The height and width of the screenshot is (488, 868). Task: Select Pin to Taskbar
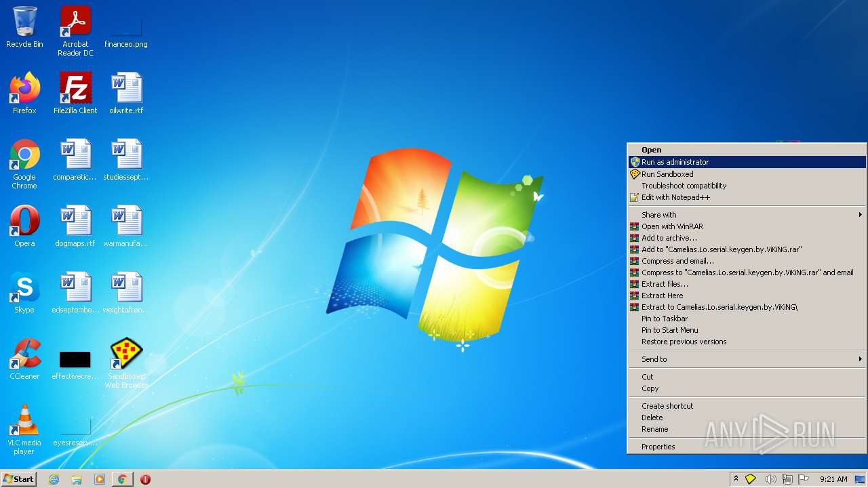tap(747, 319)
